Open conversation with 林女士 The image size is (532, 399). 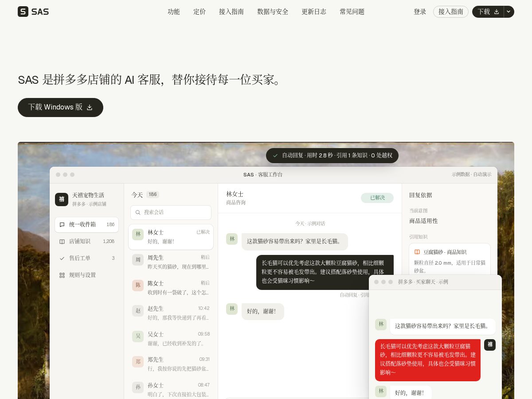171,237
